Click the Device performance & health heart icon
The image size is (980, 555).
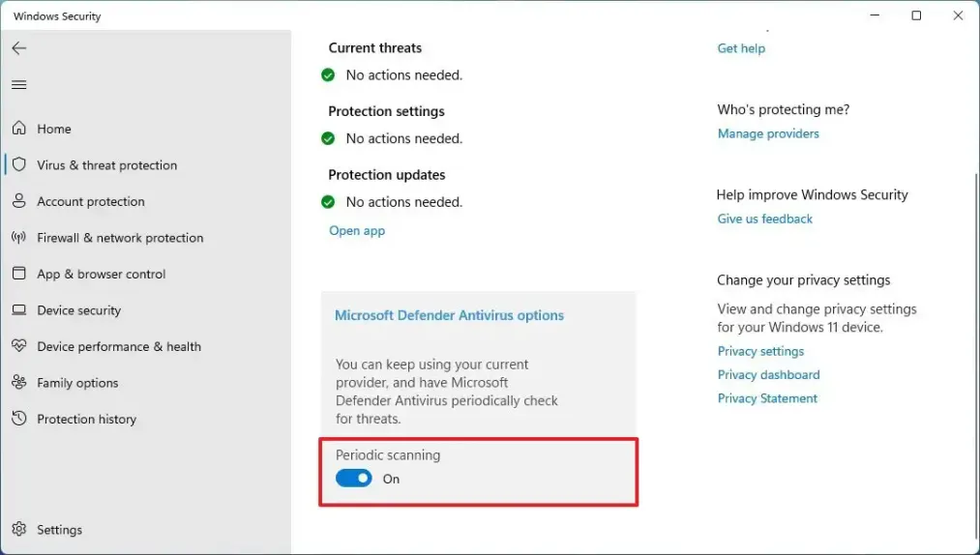pos(18,346)
